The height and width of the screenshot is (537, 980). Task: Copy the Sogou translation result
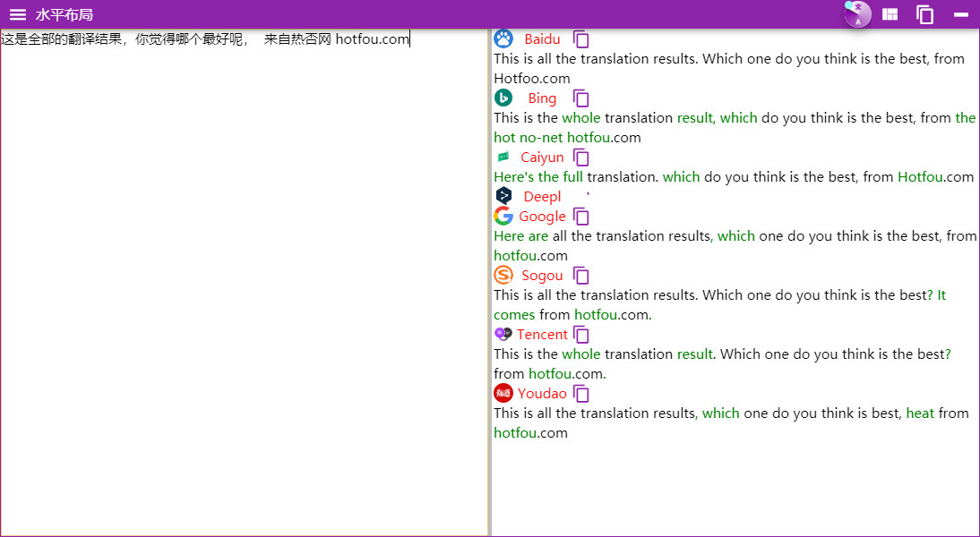(581, 276)
